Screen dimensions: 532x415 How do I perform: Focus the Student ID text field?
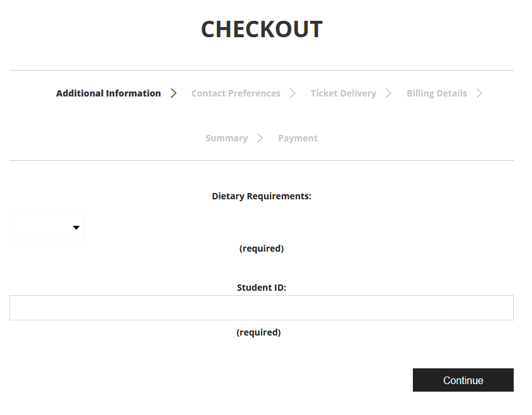click(x=261, y=308)
